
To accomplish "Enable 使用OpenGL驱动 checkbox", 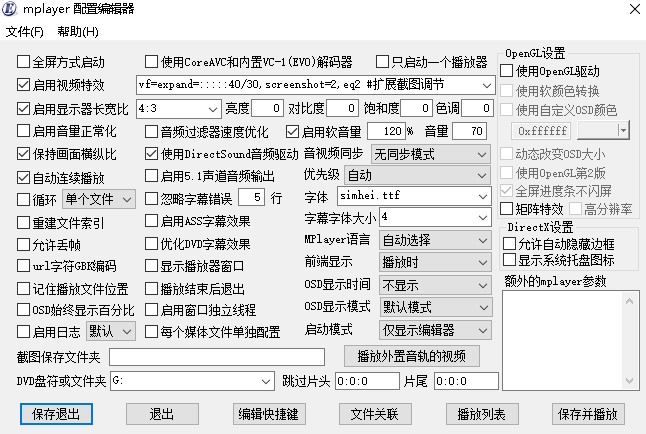I will click(506, 71).
